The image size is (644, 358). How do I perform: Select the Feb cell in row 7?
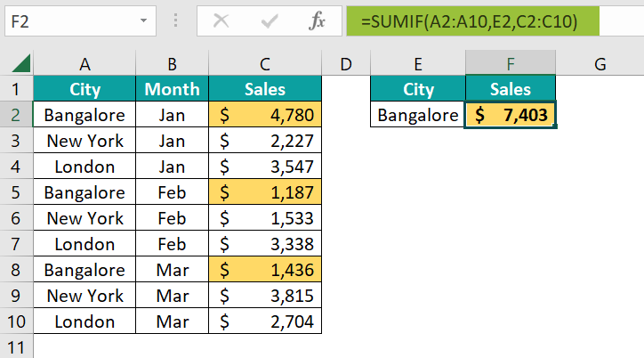tap(172, 244)
